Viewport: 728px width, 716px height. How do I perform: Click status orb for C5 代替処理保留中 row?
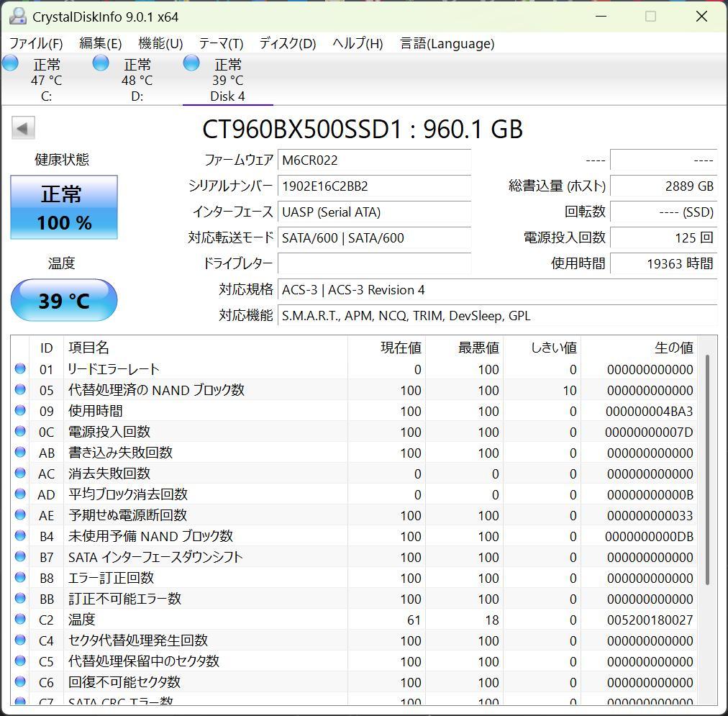(20, 661)
